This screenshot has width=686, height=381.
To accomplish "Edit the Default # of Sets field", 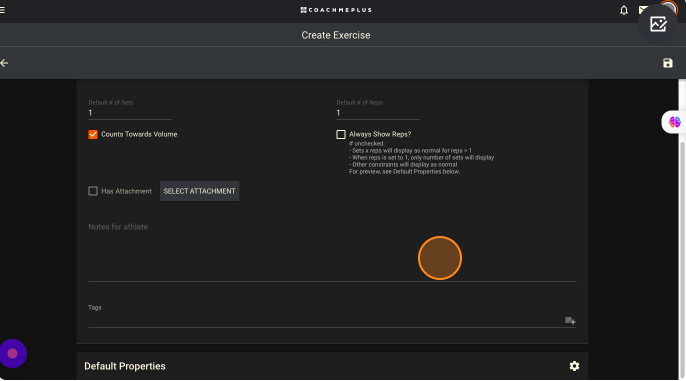I will (x=130, y=113).
